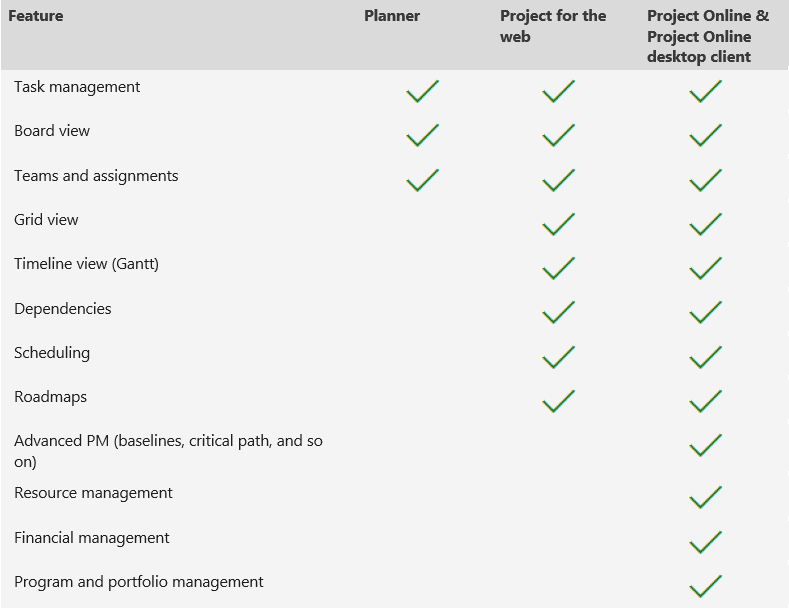This screenshot has width=789, height=609.
Task: Click Project Online checkmark in Advanced PM row
Action: pyautogui.click(x=705, y=445)
